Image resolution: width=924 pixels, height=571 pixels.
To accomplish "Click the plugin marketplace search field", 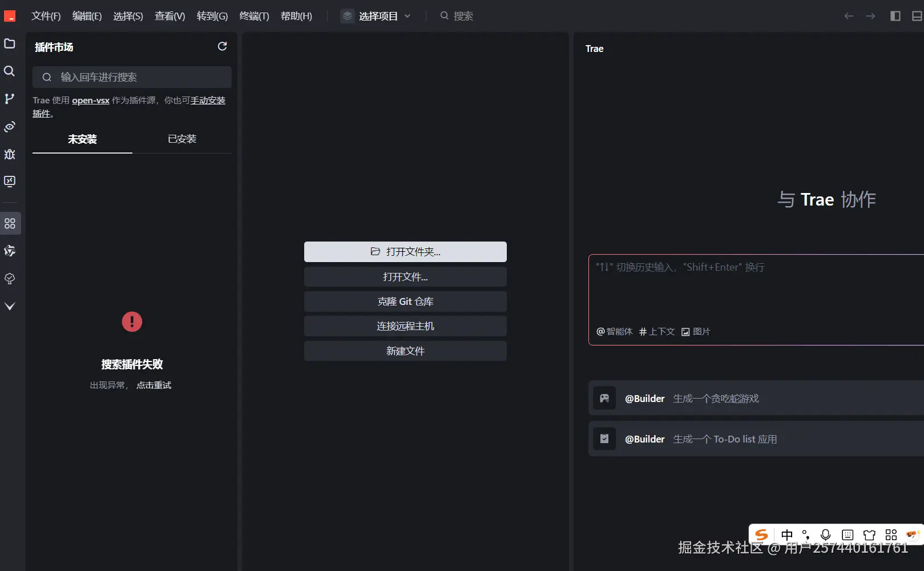I will (132, 77).
